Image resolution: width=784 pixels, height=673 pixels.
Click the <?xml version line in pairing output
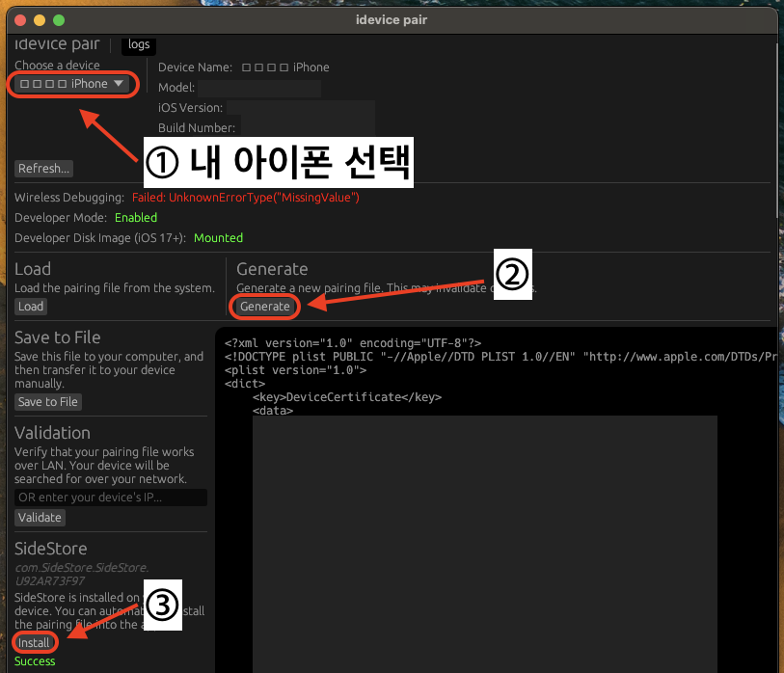tap(353, 343)
